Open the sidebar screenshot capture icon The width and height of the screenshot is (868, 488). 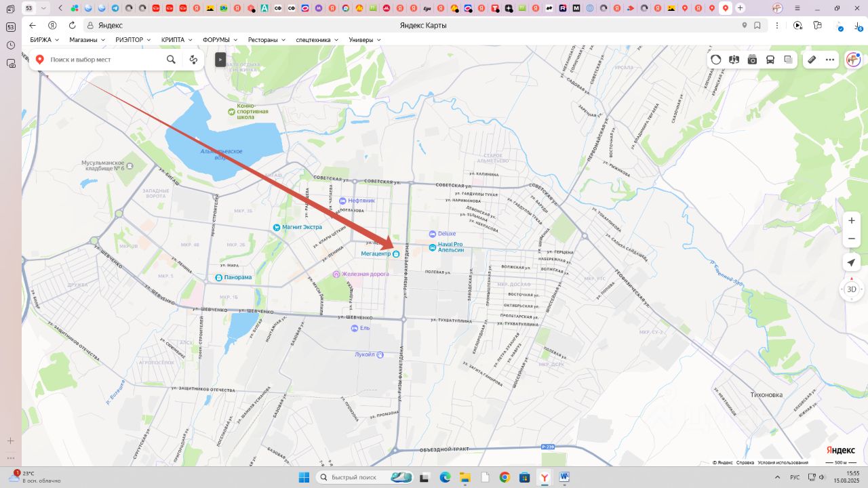10,64
